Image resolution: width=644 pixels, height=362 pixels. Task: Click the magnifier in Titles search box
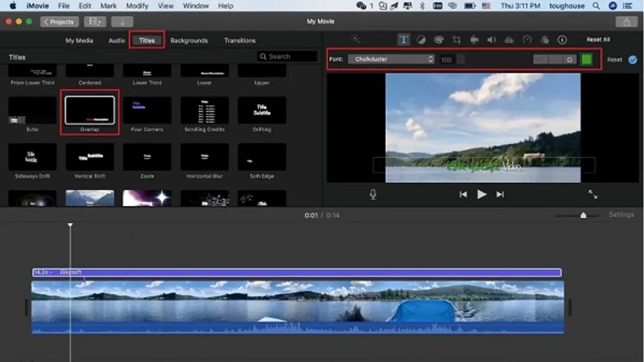tap(263, 56)
